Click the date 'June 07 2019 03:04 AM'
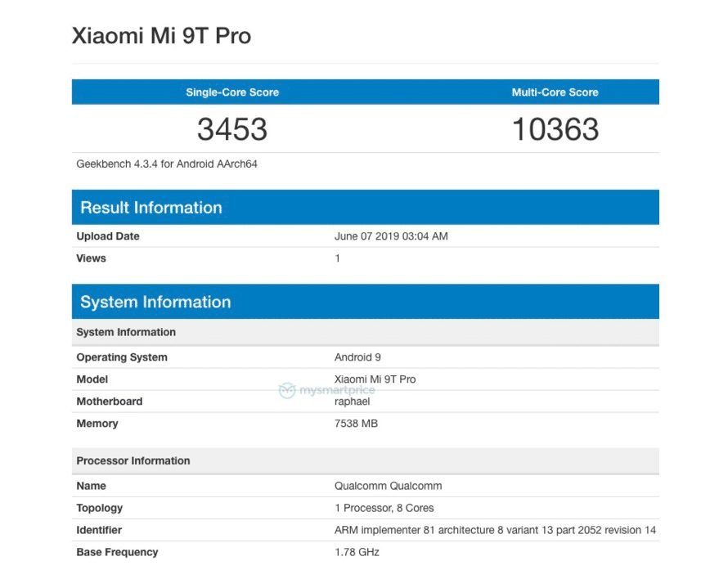Image resolution: width=728 pixels, height=588 pixels. point(391,236)
